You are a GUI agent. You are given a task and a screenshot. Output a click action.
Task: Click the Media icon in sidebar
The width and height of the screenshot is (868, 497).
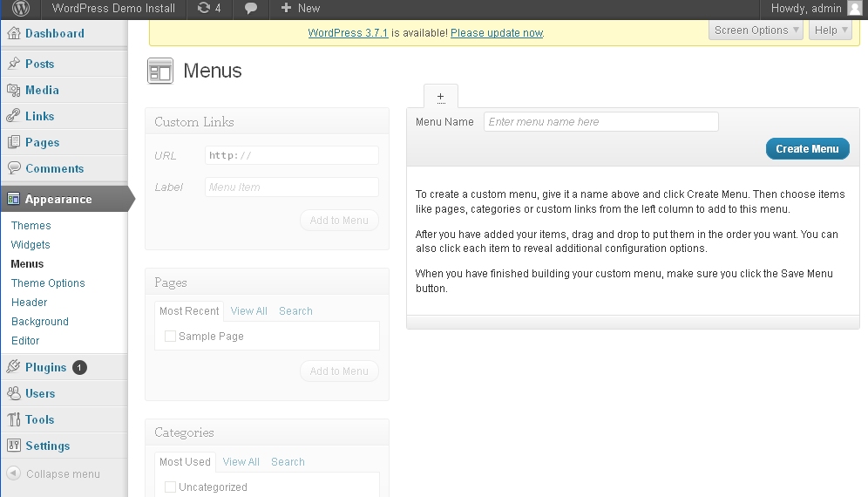point(14,90)
